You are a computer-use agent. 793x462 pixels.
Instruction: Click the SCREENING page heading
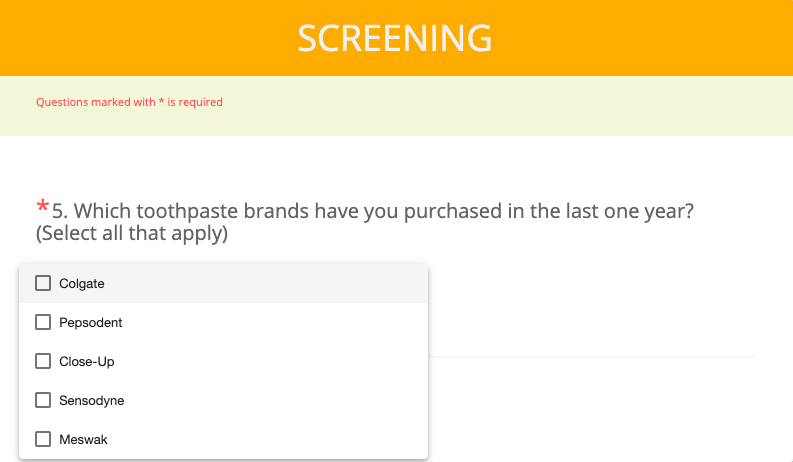[394, 38]
